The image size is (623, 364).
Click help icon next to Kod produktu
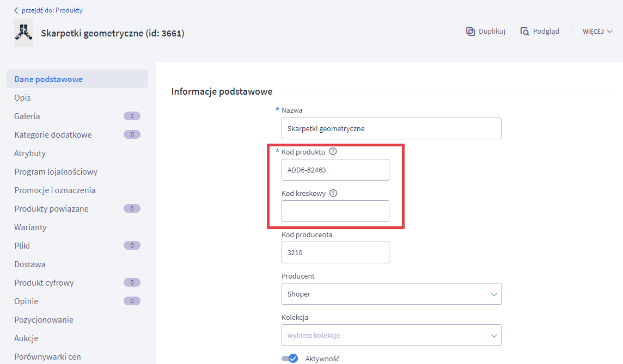[x=333, y=152]
